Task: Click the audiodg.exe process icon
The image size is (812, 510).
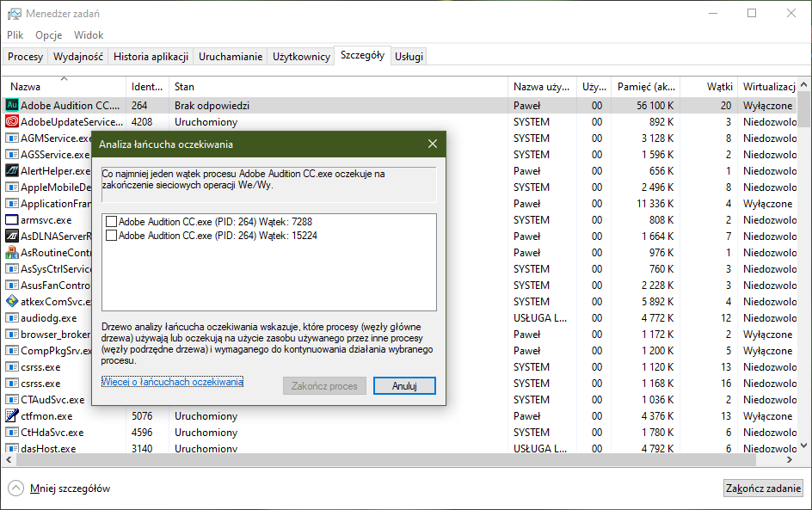Action: click(12, 318)
